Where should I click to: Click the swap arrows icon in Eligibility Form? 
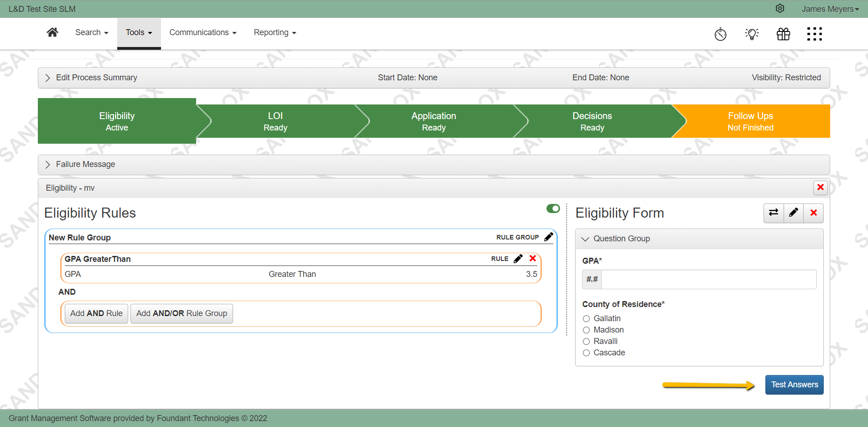point(774,213)
